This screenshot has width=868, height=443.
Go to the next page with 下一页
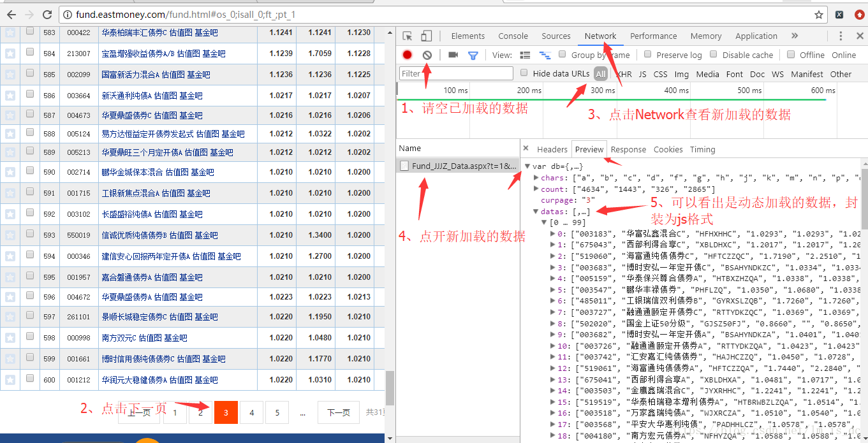click(x=338, y=412)
